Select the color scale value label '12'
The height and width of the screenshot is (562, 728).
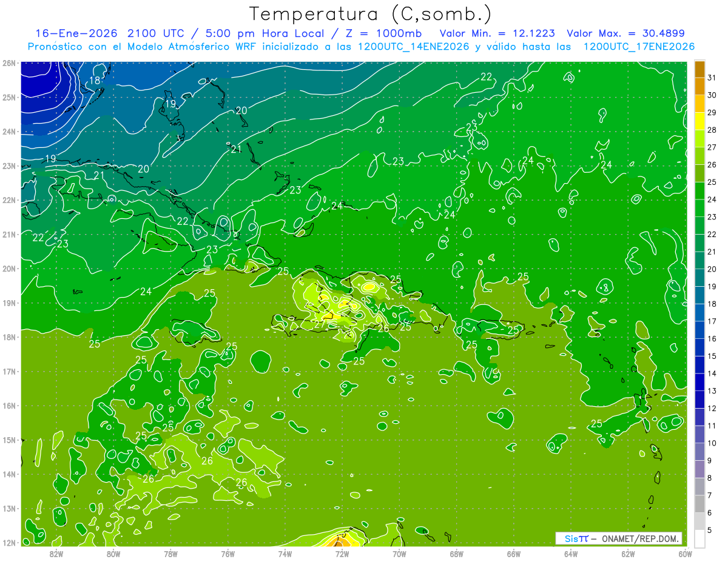coord(713,408)
